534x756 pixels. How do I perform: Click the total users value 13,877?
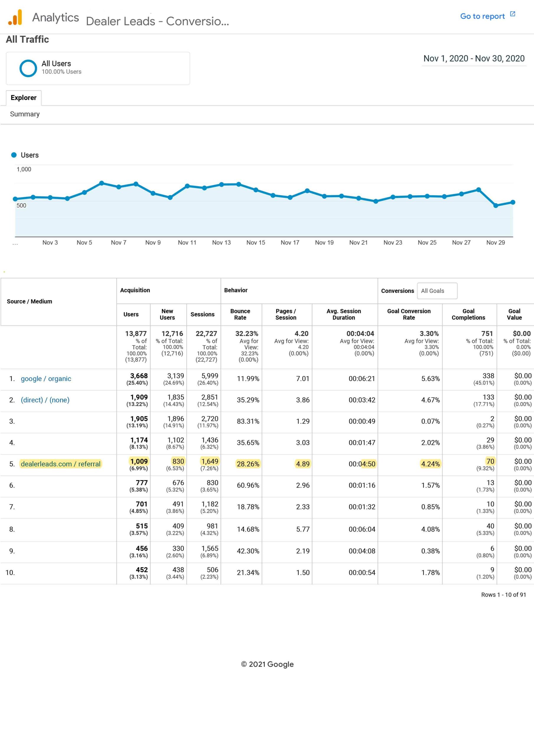[x=135, y=333]
